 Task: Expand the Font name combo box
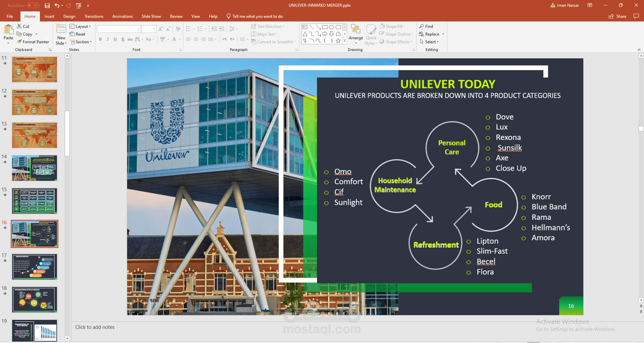coord(138,29)
